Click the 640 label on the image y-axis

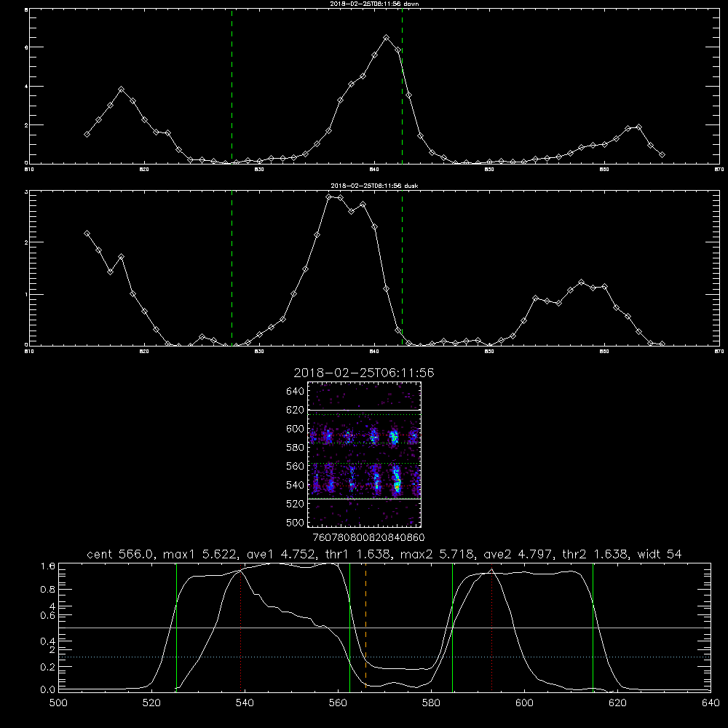coord(296,392)
